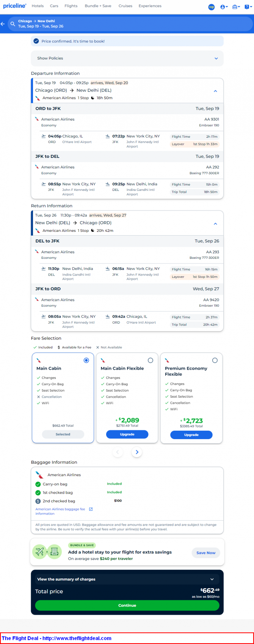This screenshot has height=644, width=254.
Task: Click landing icon beside 09:25p New Delhi
Action: coord(108,184)
